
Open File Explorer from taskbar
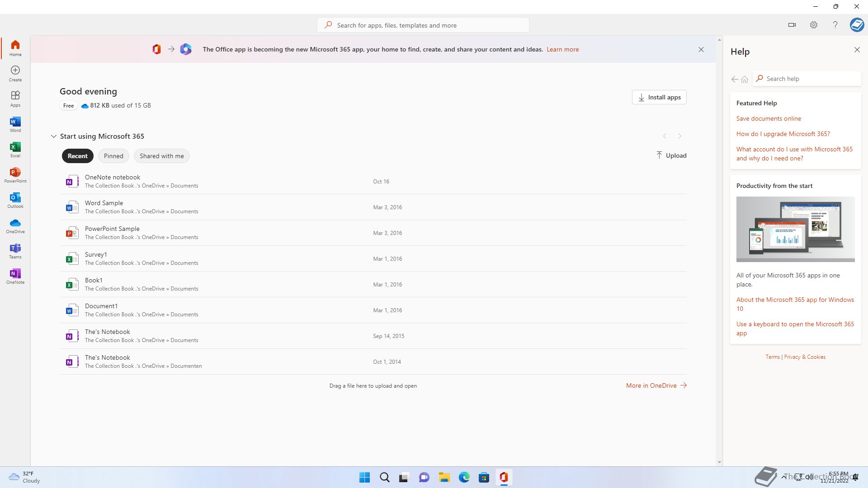pyautogui.click(x=444, y=477)
